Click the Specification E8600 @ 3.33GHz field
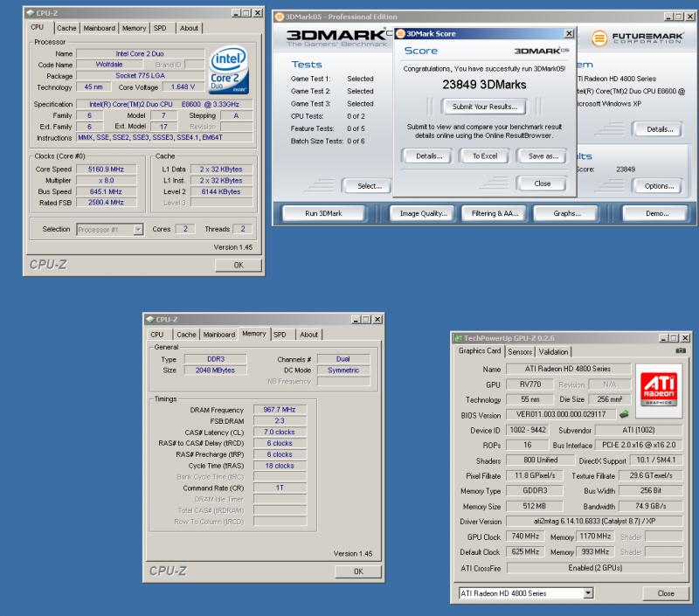The image size is (699, 616). click(164, 104)
